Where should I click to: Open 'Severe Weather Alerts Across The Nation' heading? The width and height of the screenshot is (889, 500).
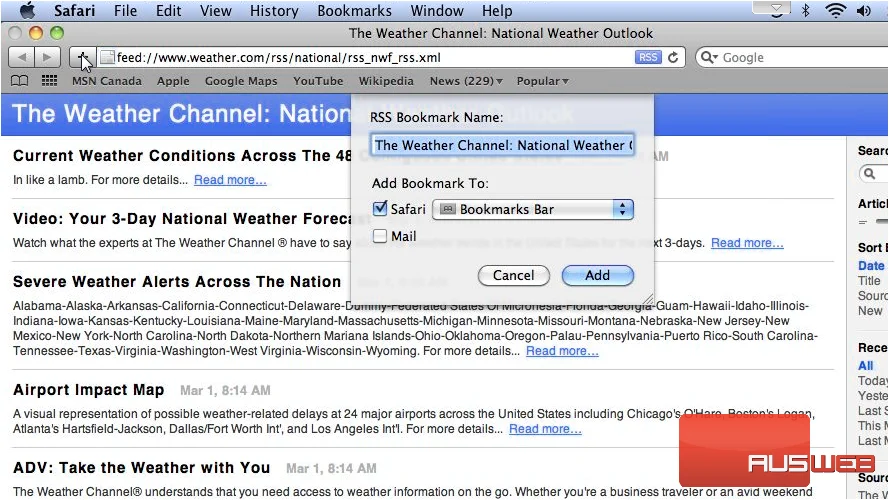pyautogui.click(x=177, y=282)
